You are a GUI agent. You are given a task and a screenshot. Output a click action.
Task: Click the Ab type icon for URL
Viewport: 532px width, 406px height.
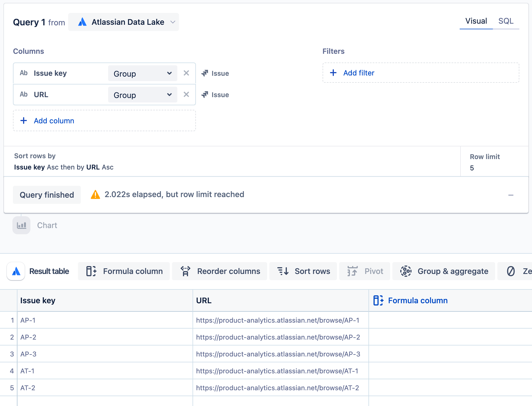click(24, 95)
